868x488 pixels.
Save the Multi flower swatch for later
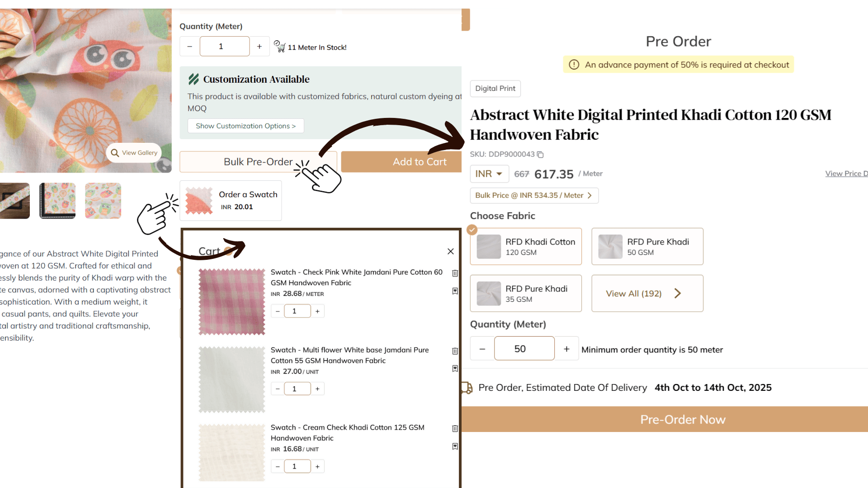pyautogui.click(x=455, y=369)
